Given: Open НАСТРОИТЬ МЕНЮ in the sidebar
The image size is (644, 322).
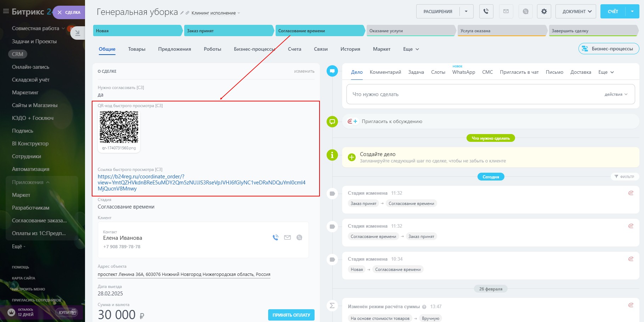Looking at the screenshot, I should [x=28, y=289].
